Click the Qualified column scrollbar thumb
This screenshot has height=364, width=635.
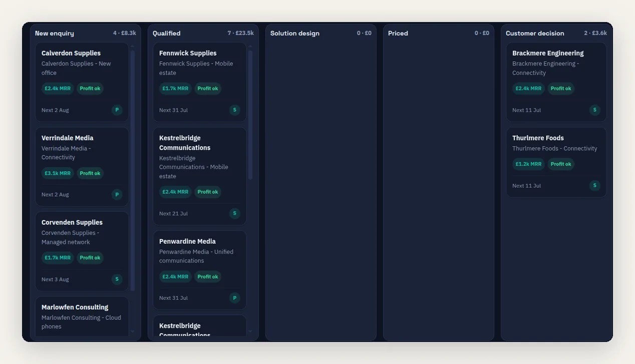tap(250, 115)
